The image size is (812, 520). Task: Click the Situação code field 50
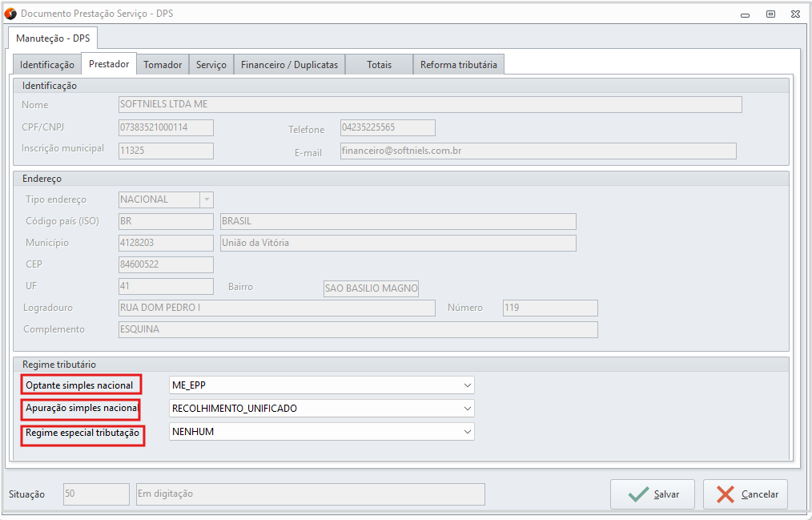[x=96, y=494]
